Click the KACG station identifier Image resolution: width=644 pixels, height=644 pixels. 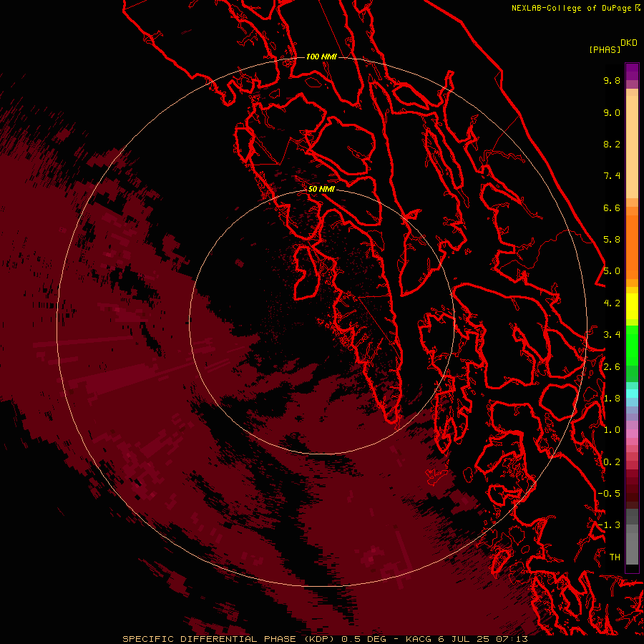coord(419,639)
